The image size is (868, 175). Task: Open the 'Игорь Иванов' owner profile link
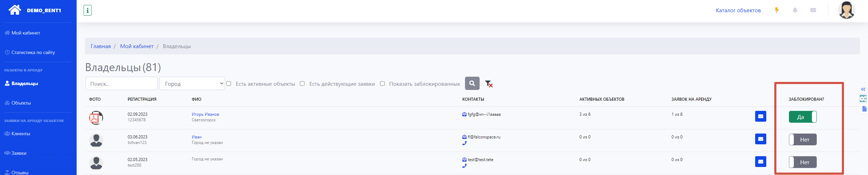tap(205, 114)
